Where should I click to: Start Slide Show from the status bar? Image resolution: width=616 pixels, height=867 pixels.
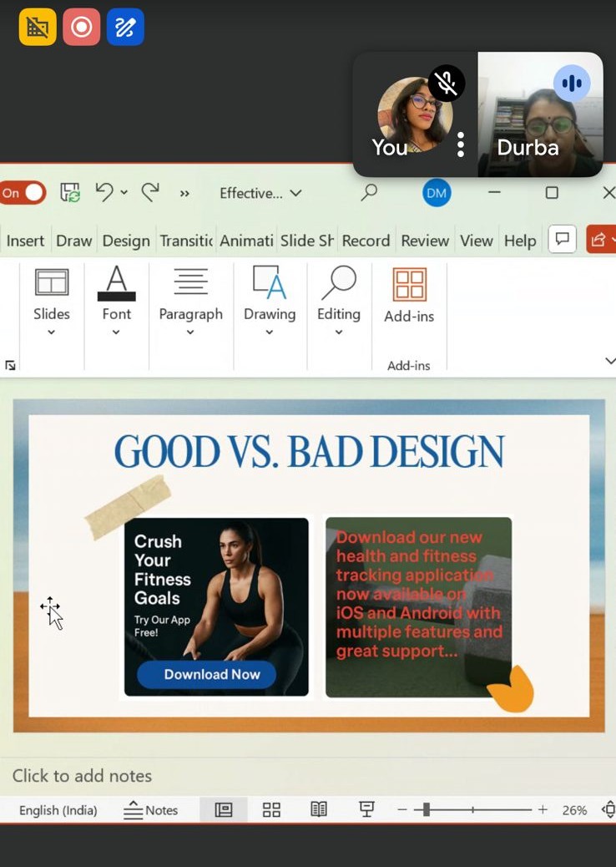366,809
